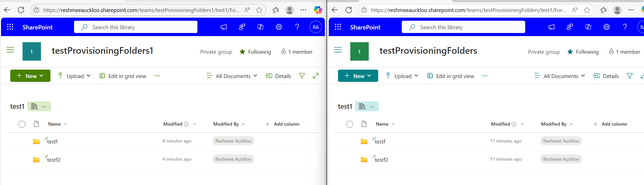Image resolution: width=644 pixels, height=185 pixels.
Task: Open the people/contacts icon in the left header
Action: point(242,27)
